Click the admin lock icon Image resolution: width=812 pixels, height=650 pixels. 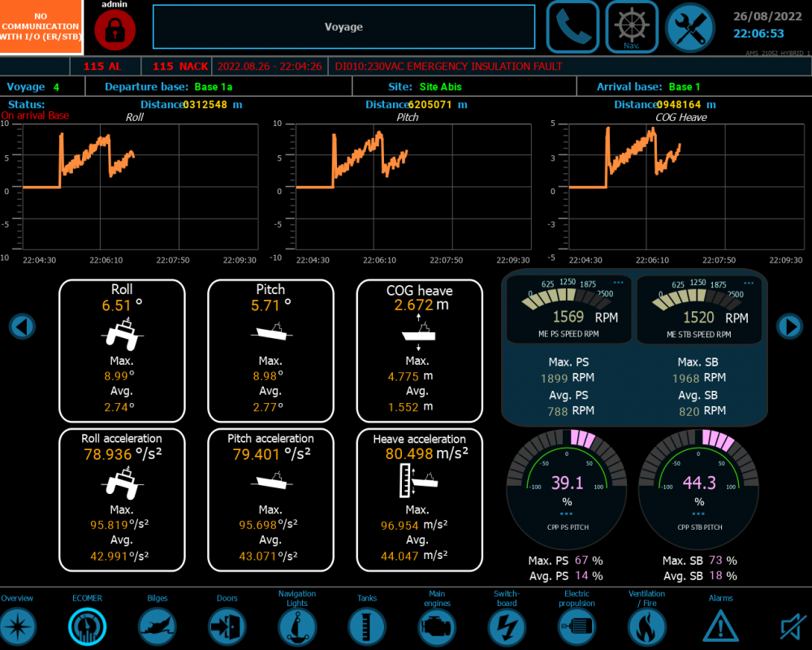114,30
